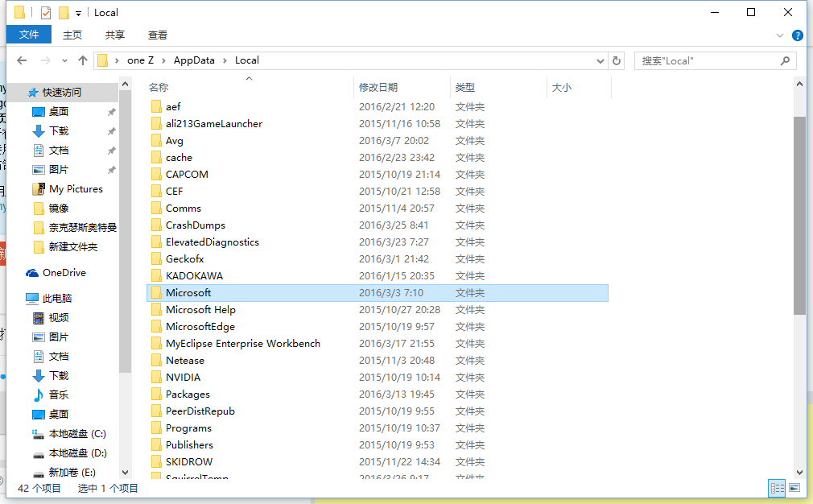Click the file list vertical scrollbar

[x=799, y=215]
